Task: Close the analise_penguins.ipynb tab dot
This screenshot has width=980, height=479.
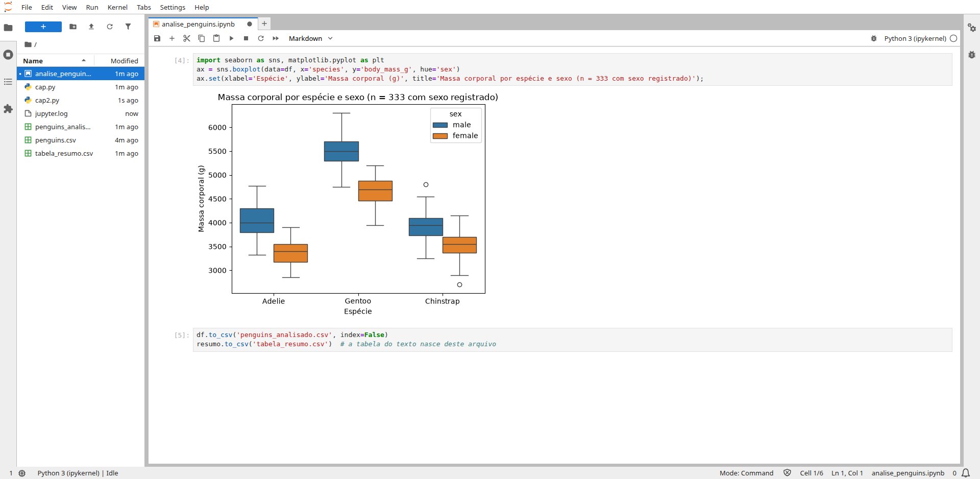Action: click(x=250, y=24)
